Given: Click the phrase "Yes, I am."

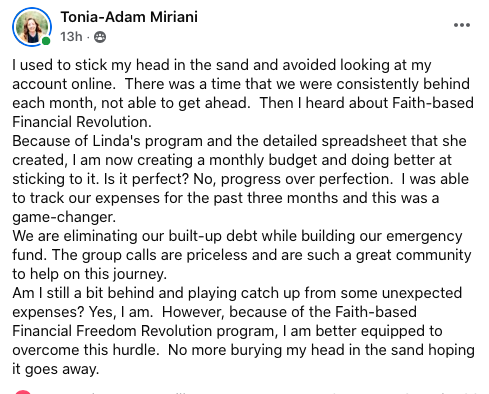Looking at the screenshot, I should pyautogui.click(x=121, y=312).
